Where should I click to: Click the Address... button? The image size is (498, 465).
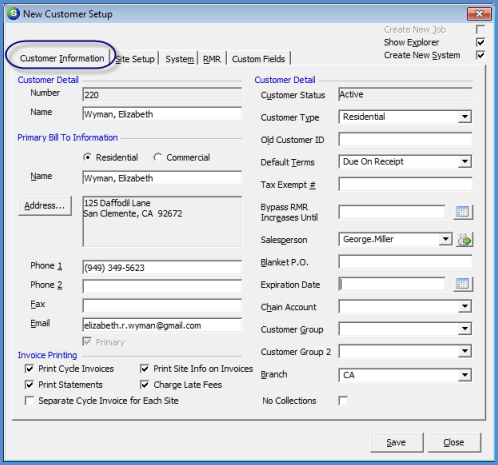pos(45,206)
